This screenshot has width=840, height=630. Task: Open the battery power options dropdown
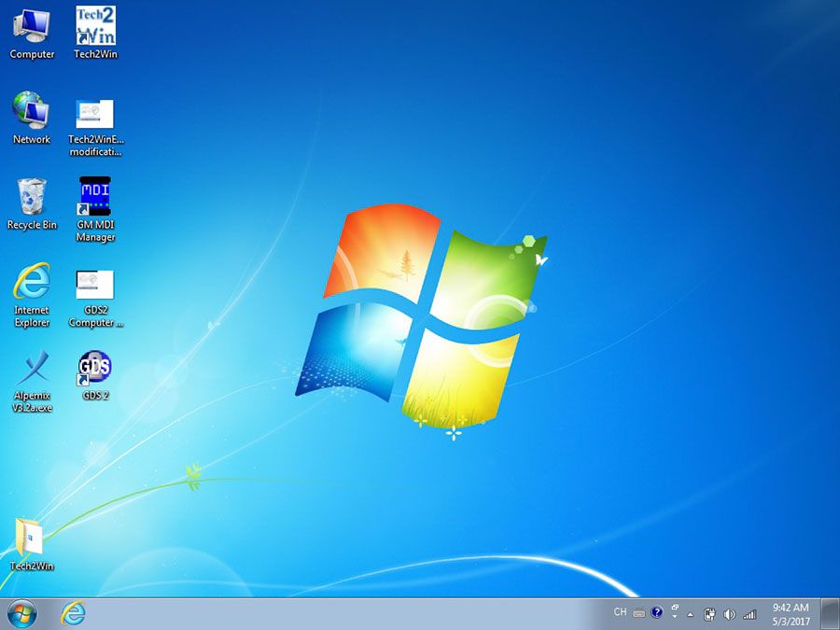pos(710,614)
